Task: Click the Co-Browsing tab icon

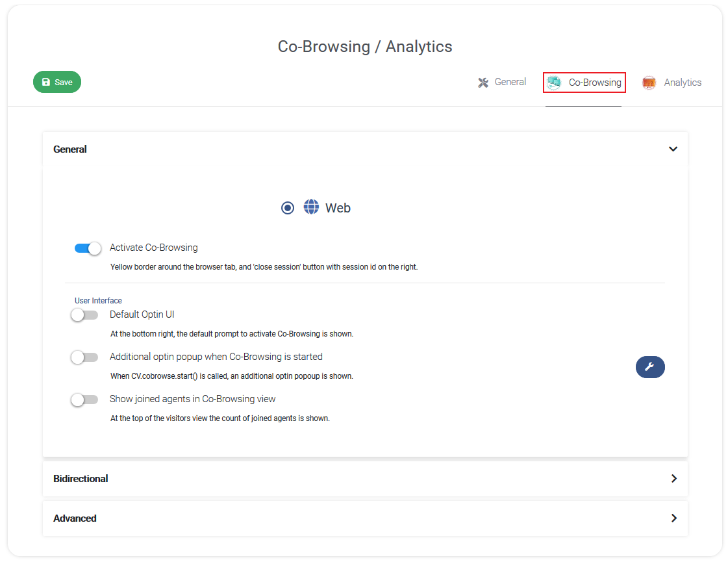Action: (553, 83)
